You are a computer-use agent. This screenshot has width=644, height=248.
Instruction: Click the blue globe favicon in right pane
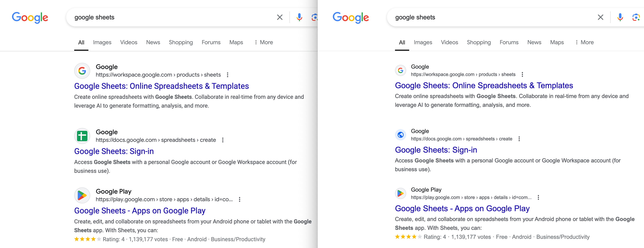tap(400, 135)
